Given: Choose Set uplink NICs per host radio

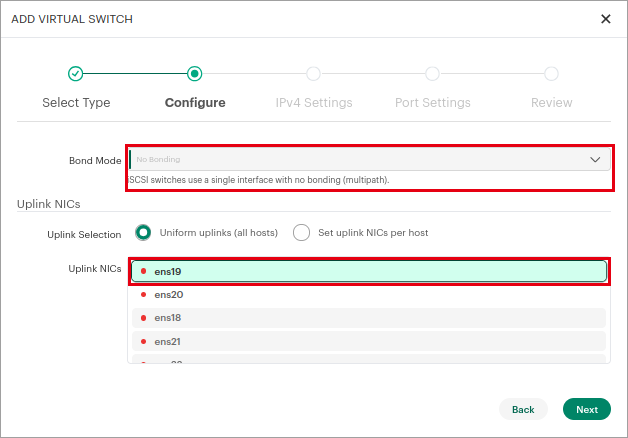Looking at the screenshot, I should (301, 233).
